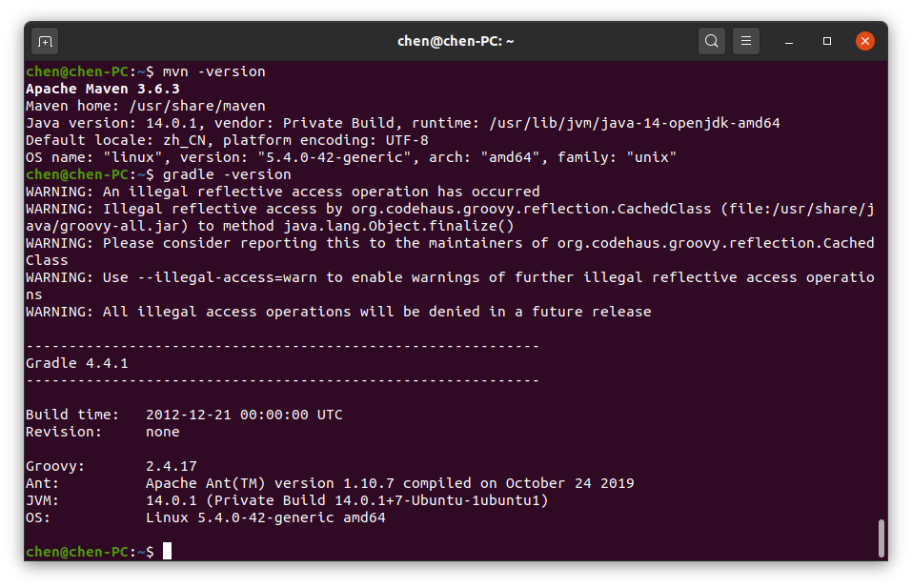Viewport: 912px width, 588px height.
Task: Click the search magnifier icon
Action: click(711, 41)
